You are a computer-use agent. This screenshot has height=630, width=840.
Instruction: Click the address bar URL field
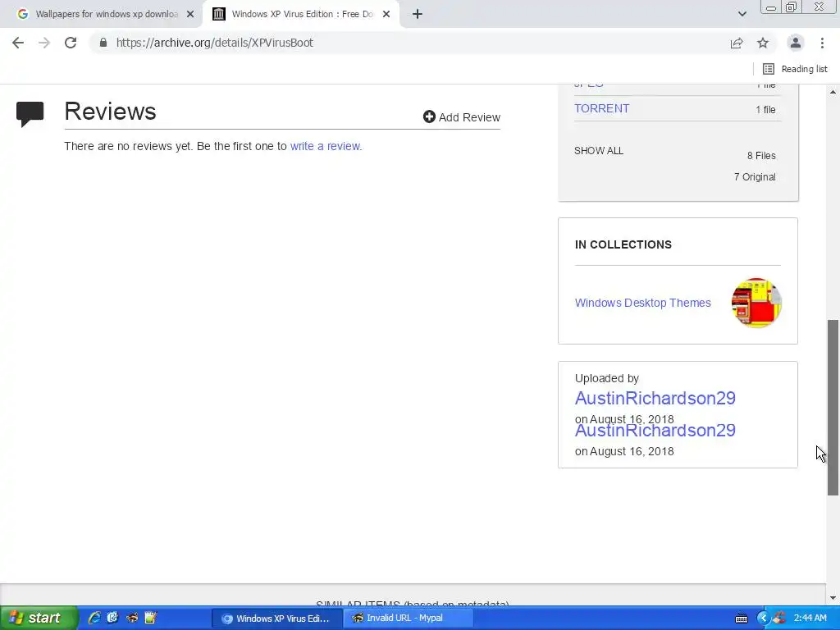click(407, 43)
